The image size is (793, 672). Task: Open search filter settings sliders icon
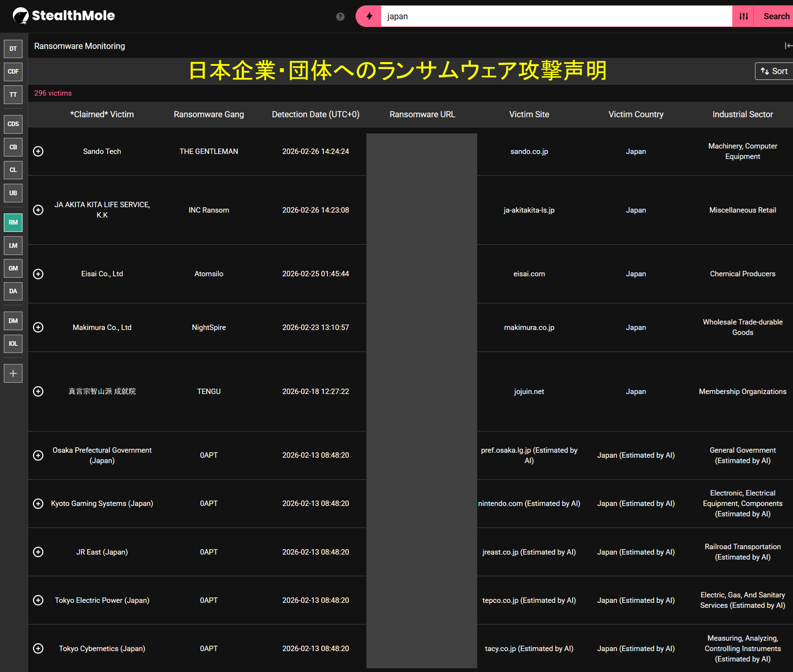point(743,16)
